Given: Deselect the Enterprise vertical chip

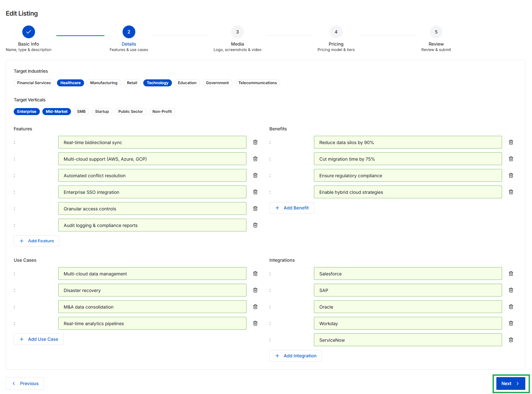Looking at the screenshot, I should point(27,112).
